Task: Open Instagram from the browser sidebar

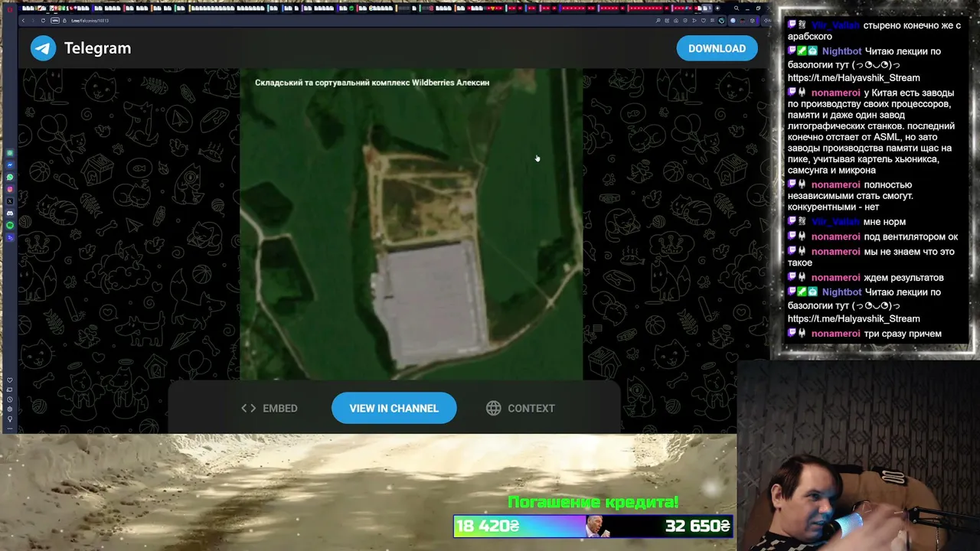Action: pyautogui.click(x=10, y=189)
